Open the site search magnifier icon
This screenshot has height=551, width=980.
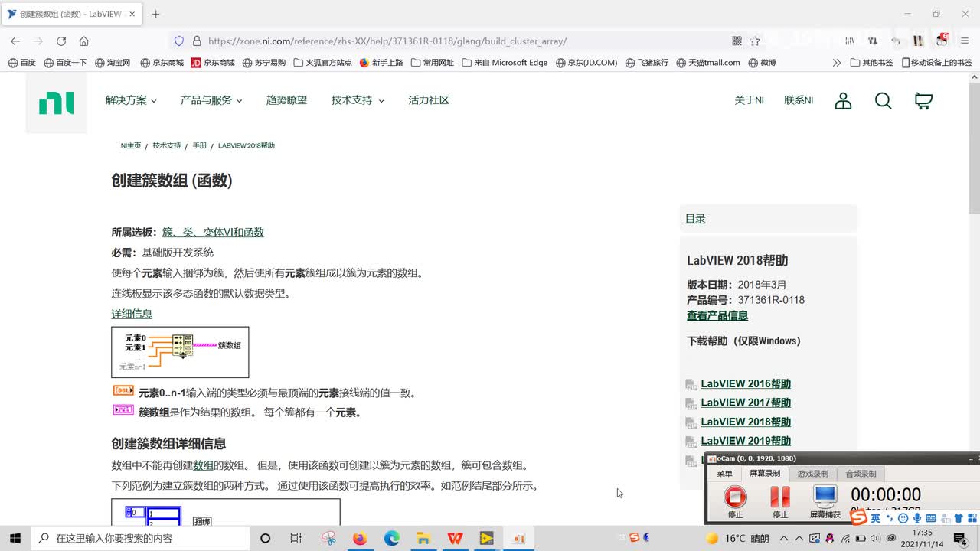click(883, 101)
